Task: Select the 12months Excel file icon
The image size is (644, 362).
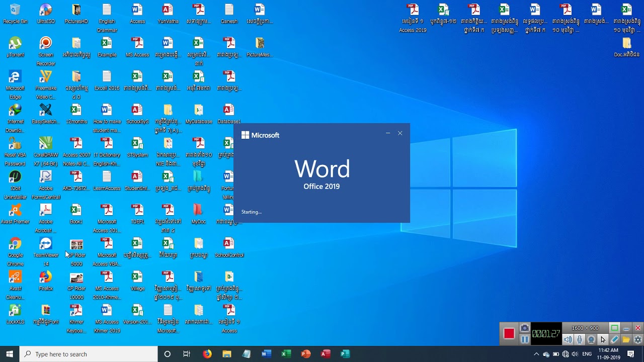Action: point(76,114)
